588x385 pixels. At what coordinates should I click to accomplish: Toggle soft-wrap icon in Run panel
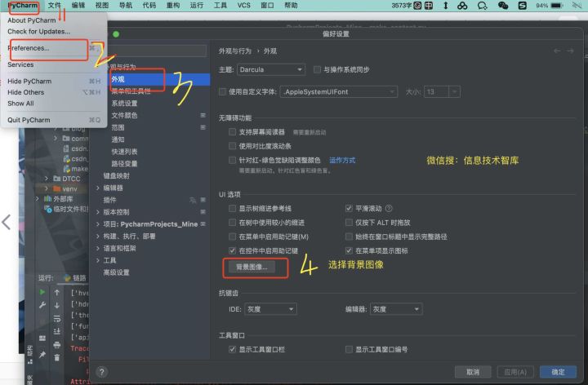coord(56,318)
